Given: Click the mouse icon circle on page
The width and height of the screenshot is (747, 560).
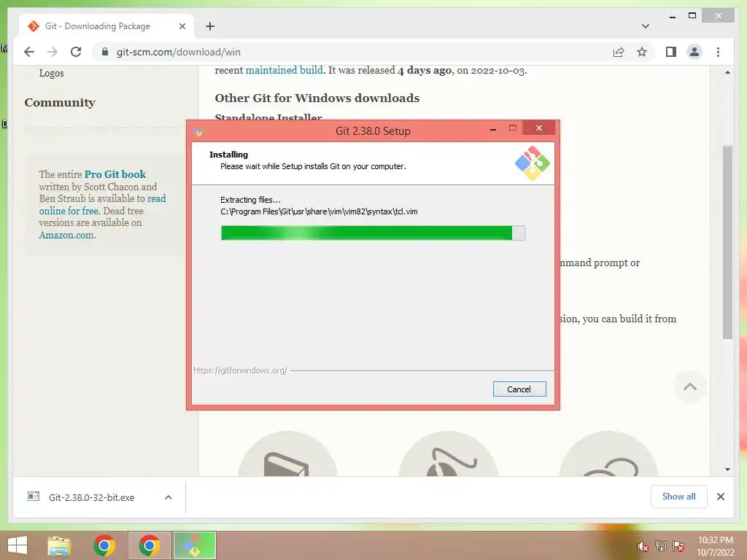Looking at the screenshot, I should click(449, 454).
